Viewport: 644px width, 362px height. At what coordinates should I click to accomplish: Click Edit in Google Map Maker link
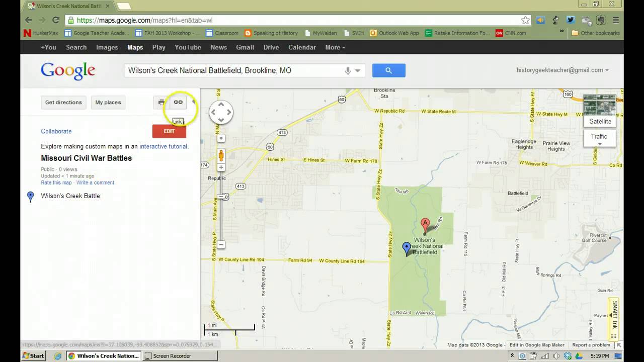(537, 345)
